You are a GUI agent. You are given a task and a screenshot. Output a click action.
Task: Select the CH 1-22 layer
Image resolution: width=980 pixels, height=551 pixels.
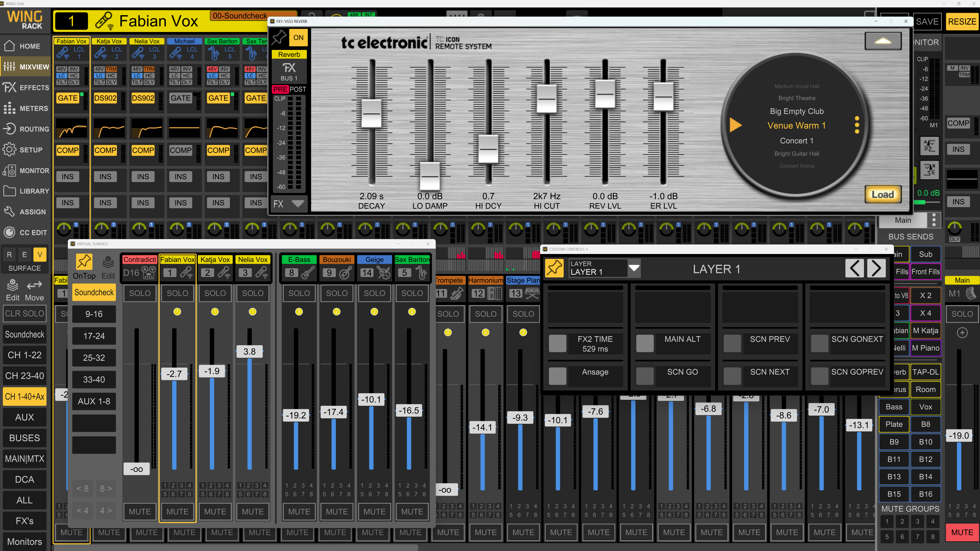(x=24, y=355)
